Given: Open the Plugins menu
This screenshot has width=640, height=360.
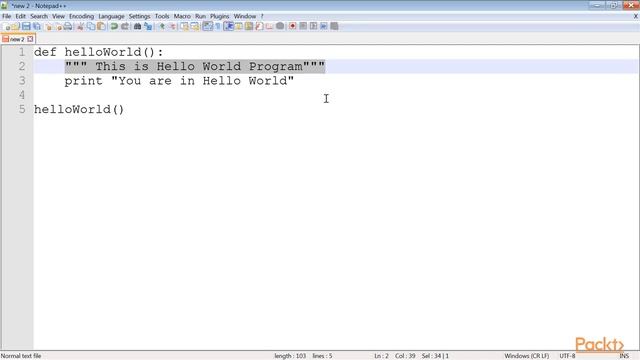Looking at the screenshot, I should coord(220,16).
